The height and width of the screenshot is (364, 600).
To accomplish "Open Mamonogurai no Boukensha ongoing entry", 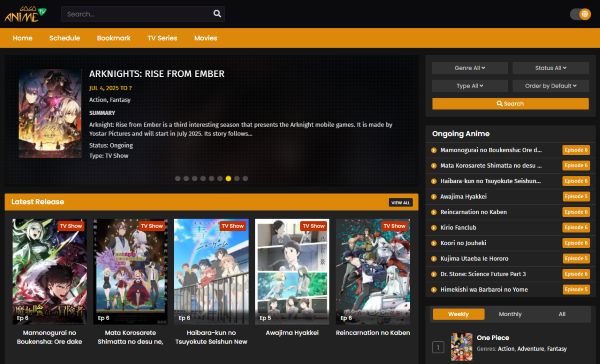I will (491, 150).
